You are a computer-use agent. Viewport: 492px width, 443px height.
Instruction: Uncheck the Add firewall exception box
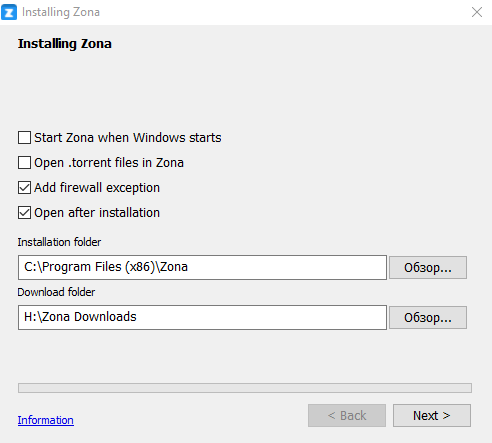pyautogui.click(x=24, y=188)
